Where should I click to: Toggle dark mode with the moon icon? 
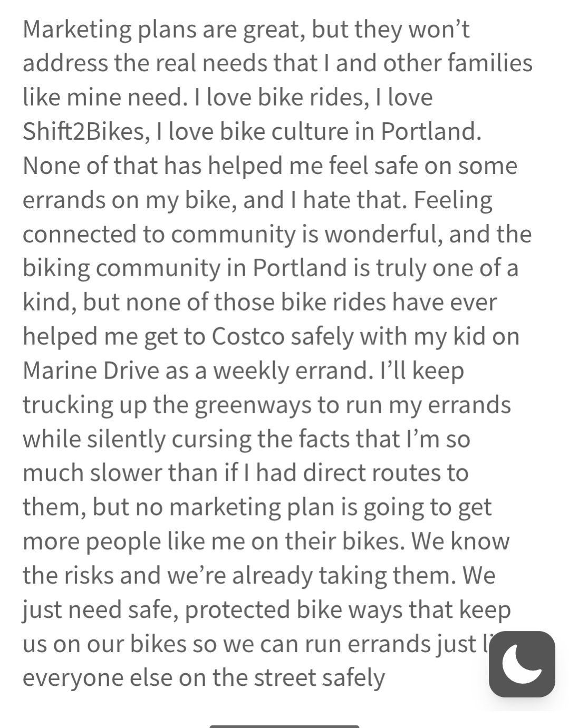(x=522, y=664)
